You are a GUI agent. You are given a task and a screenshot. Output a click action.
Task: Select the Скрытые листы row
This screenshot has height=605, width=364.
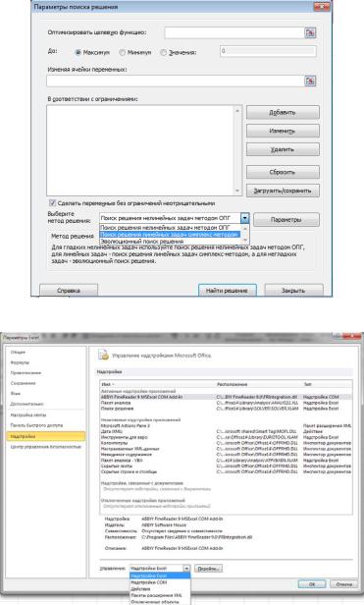coord(226,467)
